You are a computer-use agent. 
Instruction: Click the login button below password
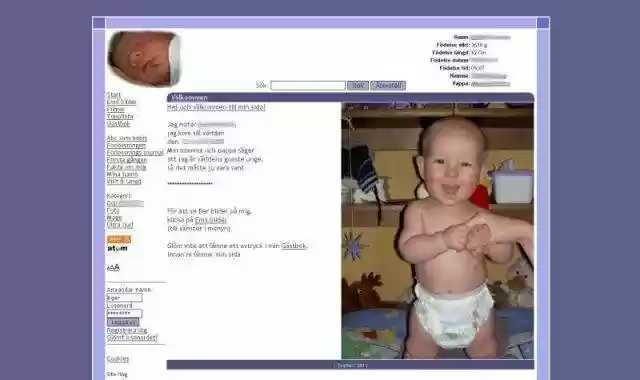123,322
